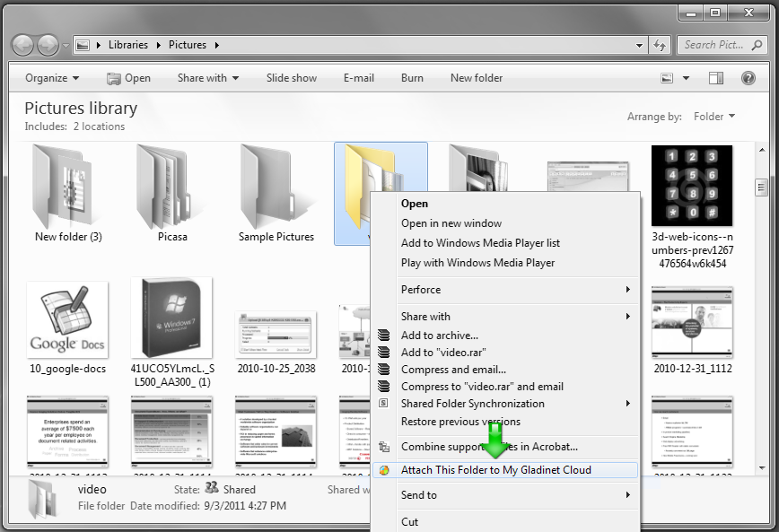
Task: Select Restore previous versions entry
Action: click(x=461, y=422)
